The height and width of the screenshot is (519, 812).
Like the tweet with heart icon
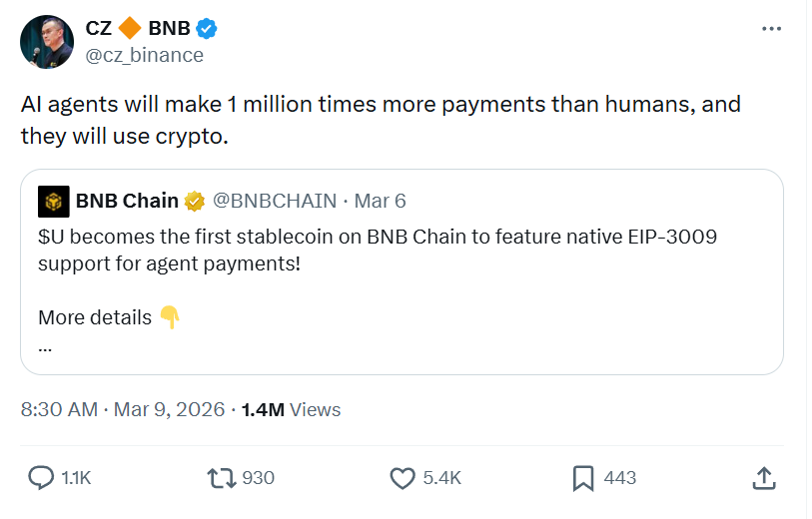click(x=402, y=478)
